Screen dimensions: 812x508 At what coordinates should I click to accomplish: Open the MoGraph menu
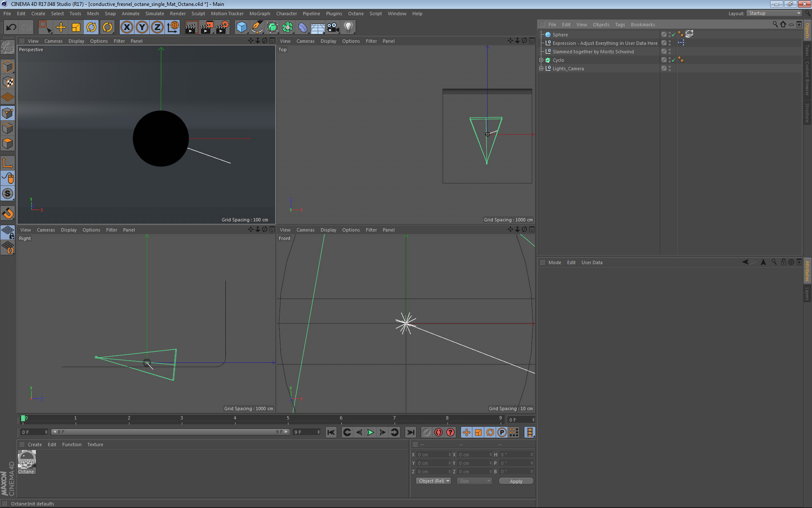click(259, 14)
